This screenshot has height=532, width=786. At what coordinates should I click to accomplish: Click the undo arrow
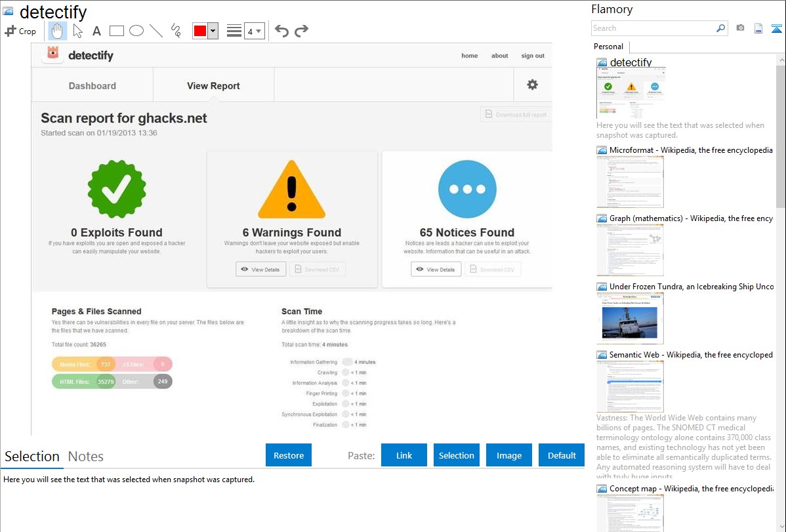click(281, 31)
